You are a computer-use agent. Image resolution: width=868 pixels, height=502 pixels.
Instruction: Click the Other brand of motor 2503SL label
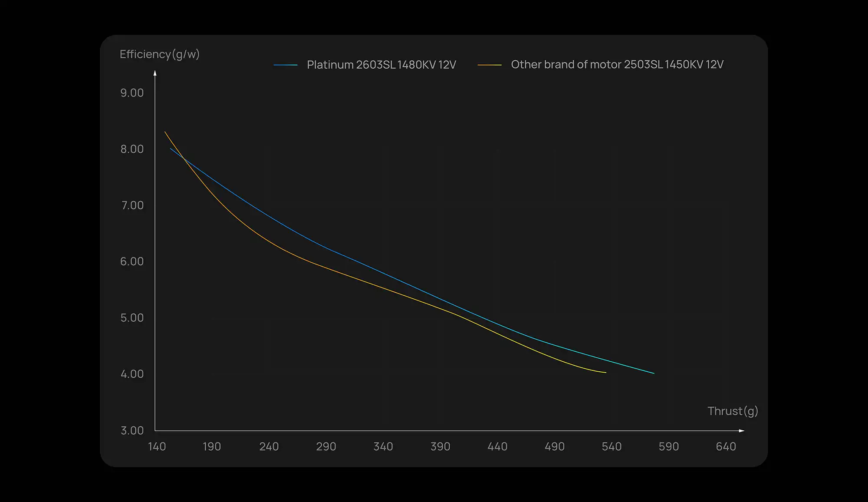tap(617, 65)
